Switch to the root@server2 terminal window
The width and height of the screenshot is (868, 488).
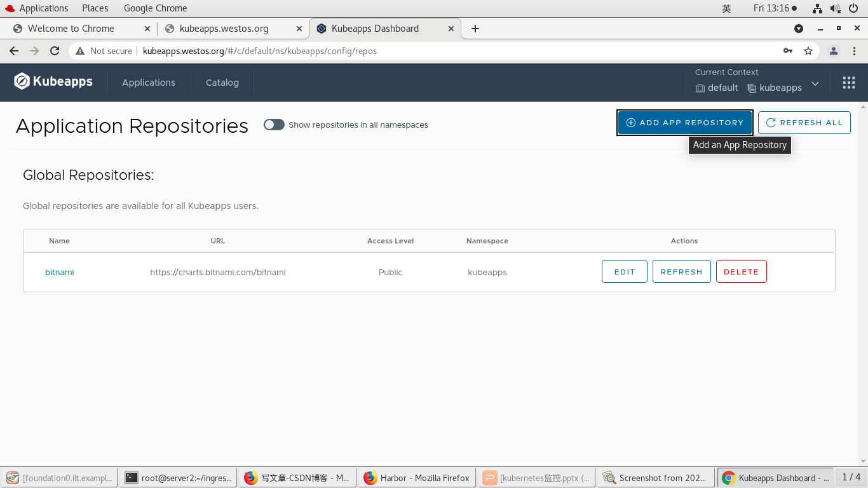(x=178, y=478)
